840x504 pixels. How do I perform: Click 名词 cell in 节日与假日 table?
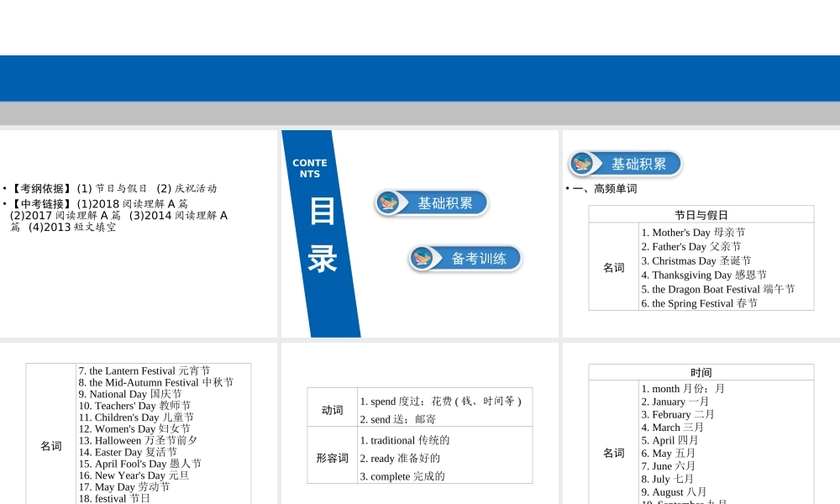[614, 267]
